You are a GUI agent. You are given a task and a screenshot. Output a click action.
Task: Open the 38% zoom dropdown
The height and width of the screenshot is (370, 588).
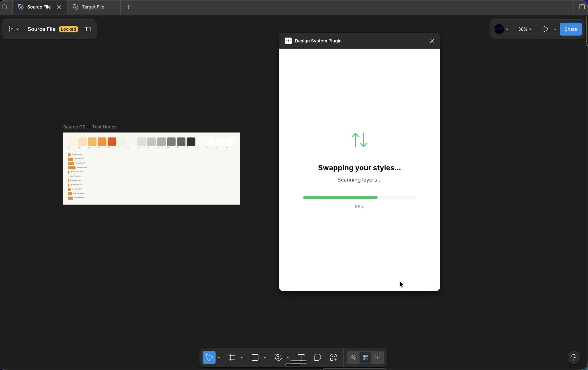[525, 29]
